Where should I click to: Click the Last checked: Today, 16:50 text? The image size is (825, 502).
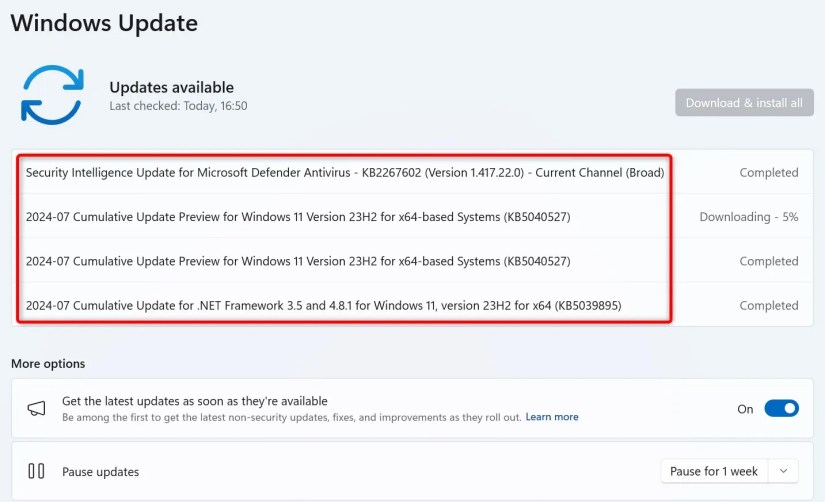(x=178, y=106)
